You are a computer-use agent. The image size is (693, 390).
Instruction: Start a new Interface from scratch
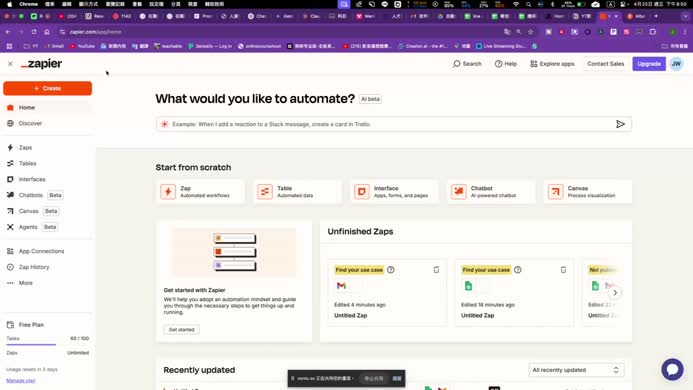click(x=394, y=191)
